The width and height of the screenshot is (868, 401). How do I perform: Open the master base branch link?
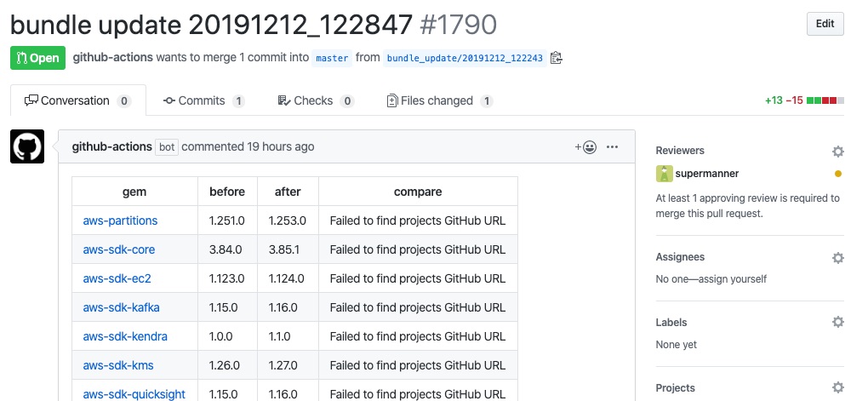332,58
